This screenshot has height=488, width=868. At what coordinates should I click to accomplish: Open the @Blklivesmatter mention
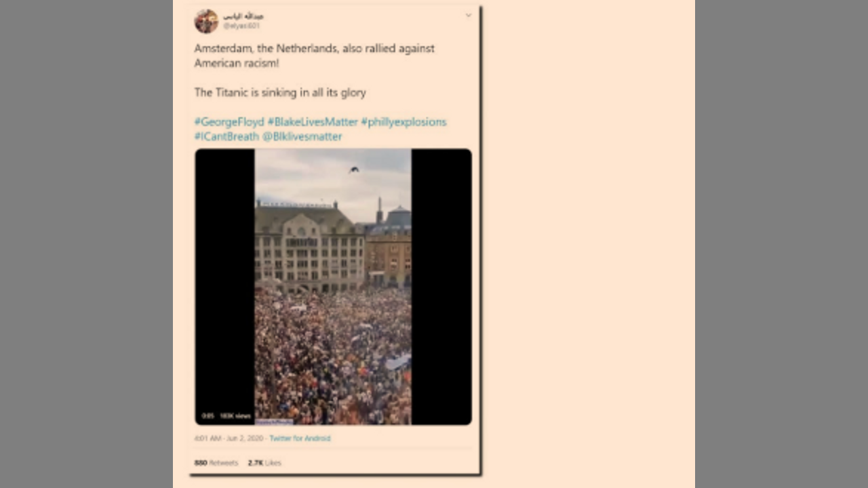click(302, 136)
